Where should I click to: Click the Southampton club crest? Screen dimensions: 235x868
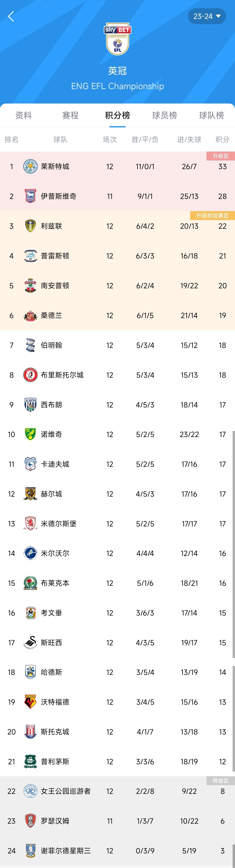click(x=30, y=285)
